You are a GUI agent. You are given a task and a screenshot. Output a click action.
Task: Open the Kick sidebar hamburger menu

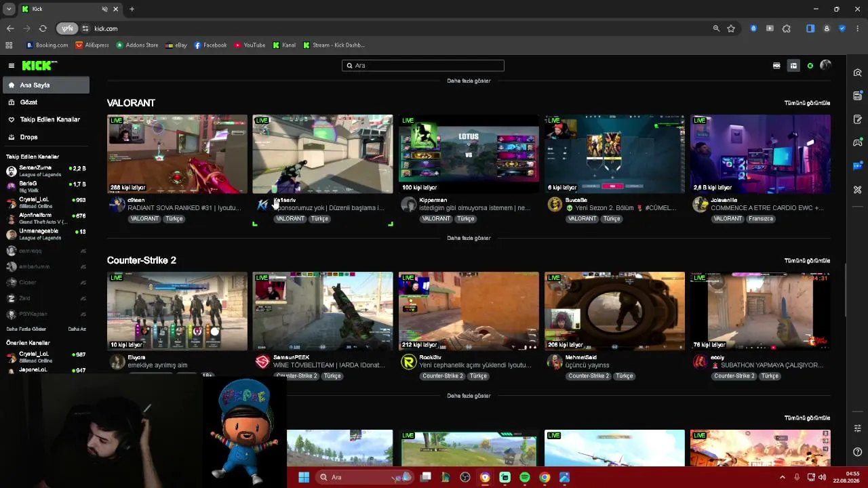point(12,66)
